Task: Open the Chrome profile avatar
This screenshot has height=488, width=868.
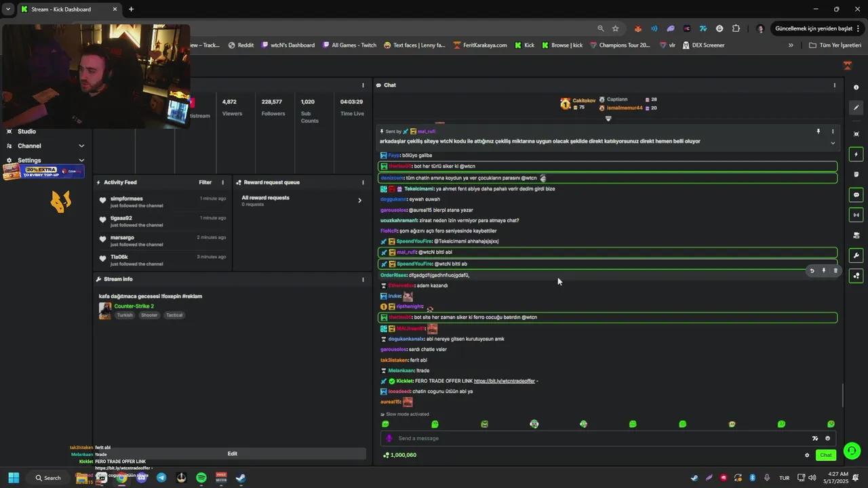Action: pyautogui.click(x=760, y=28)
